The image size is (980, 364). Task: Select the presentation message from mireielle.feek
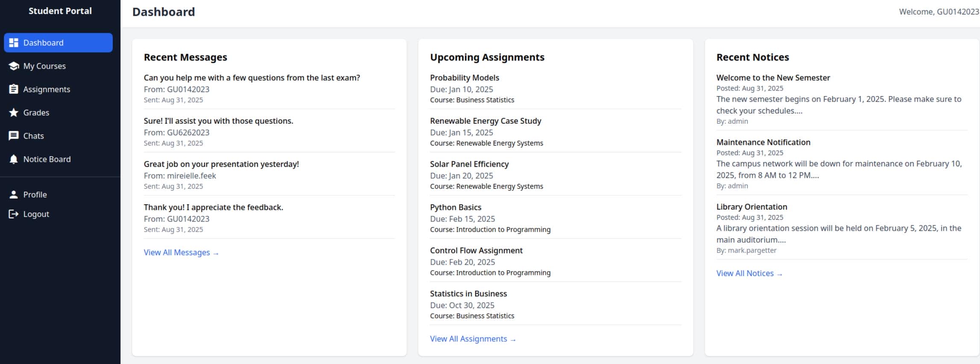[221, 164]
